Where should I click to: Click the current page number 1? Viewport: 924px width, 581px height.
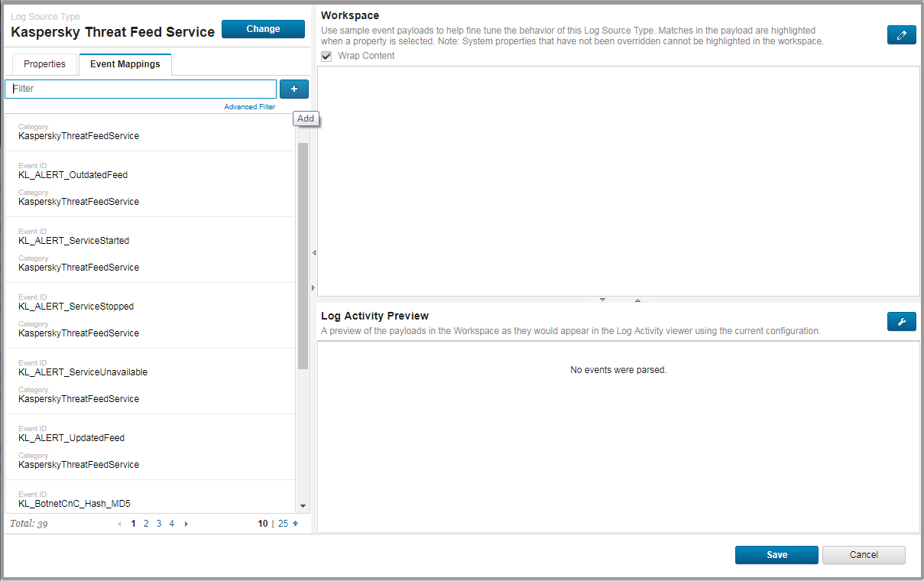click(x=134, y=524)
